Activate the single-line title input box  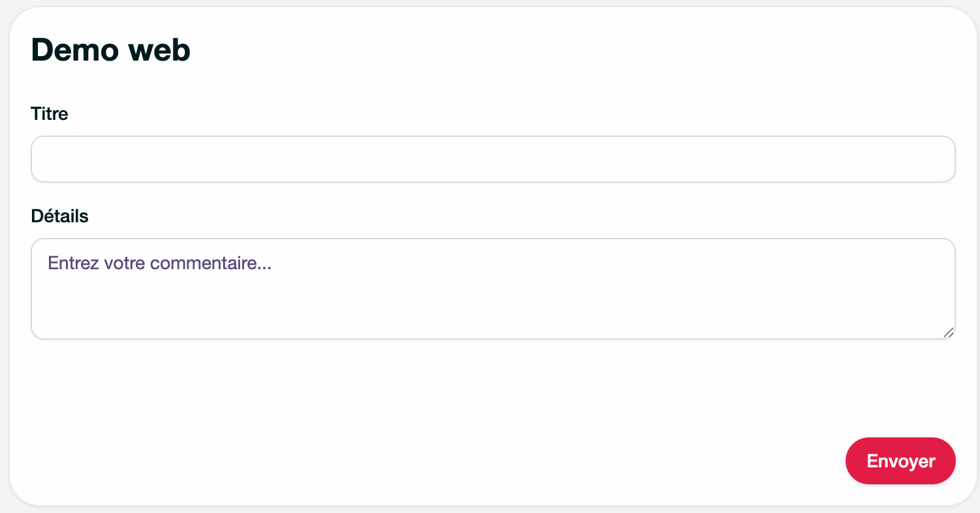tap(493, 159)
